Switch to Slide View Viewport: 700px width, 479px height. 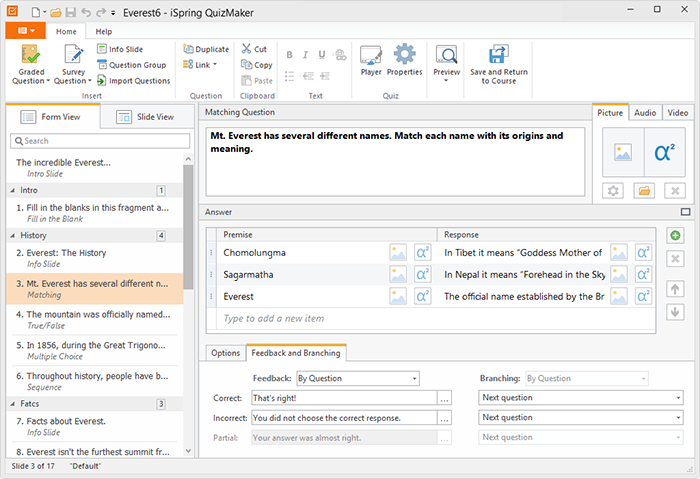point(145,117)
